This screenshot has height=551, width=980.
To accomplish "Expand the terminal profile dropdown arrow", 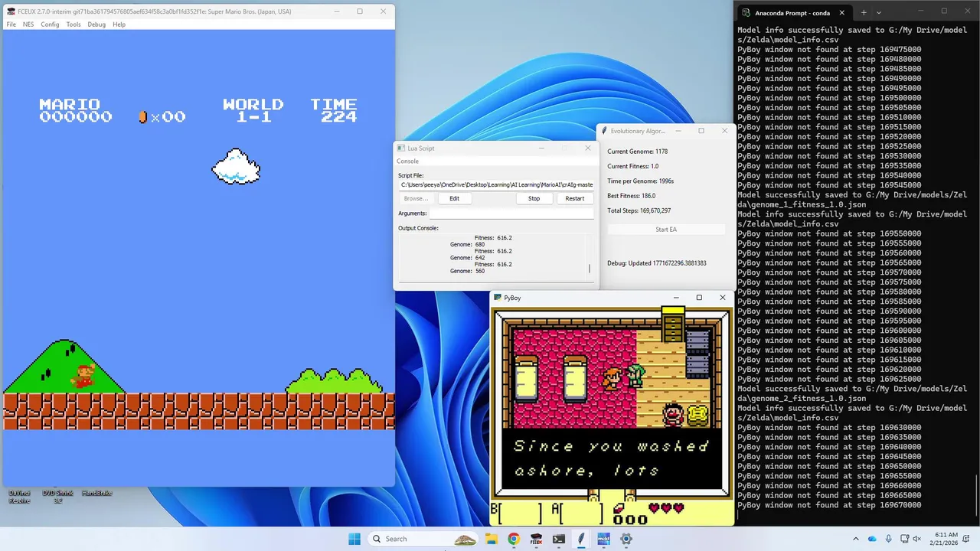I will click(879, 12).
